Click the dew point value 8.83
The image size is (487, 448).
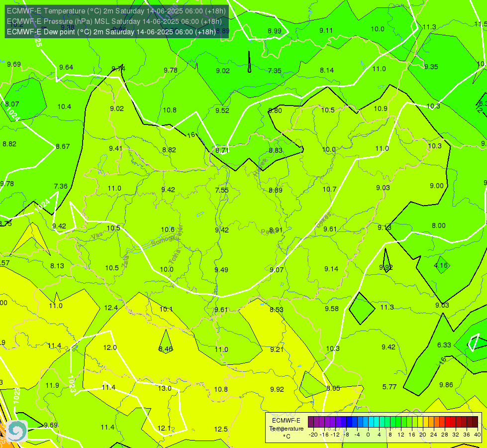tap(276, 150)
